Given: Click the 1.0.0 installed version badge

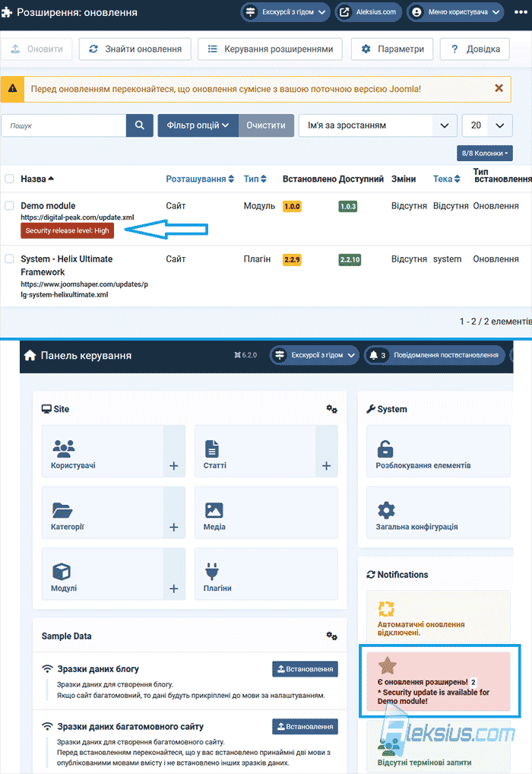Looking at the screenshot, I should (292, 206).
